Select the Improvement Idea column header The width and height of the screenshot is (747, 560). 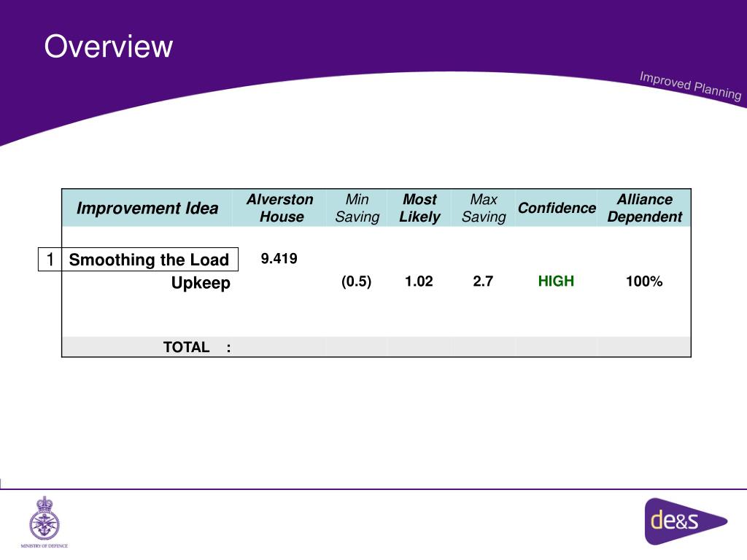click(147, 208)
